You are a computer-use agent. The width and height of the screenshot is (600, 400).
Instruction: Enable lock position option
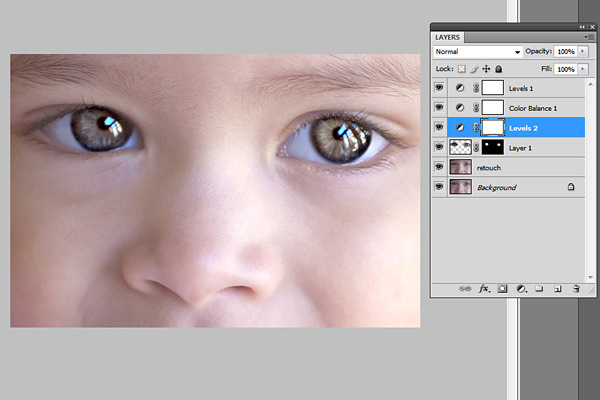point(486,69)
